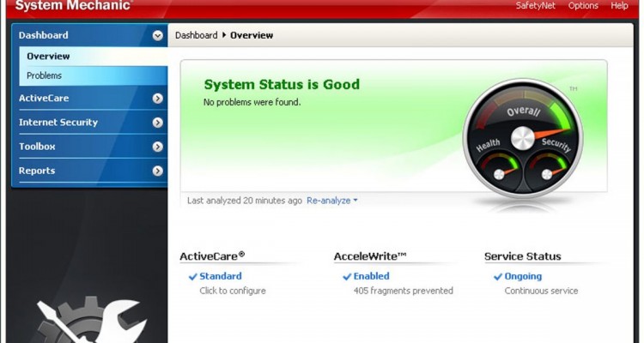This screenshot has height=343, width=644.
Task: Click the checkmark beside Ongoing
Action: pyautogui.click(x=498, y=277)
